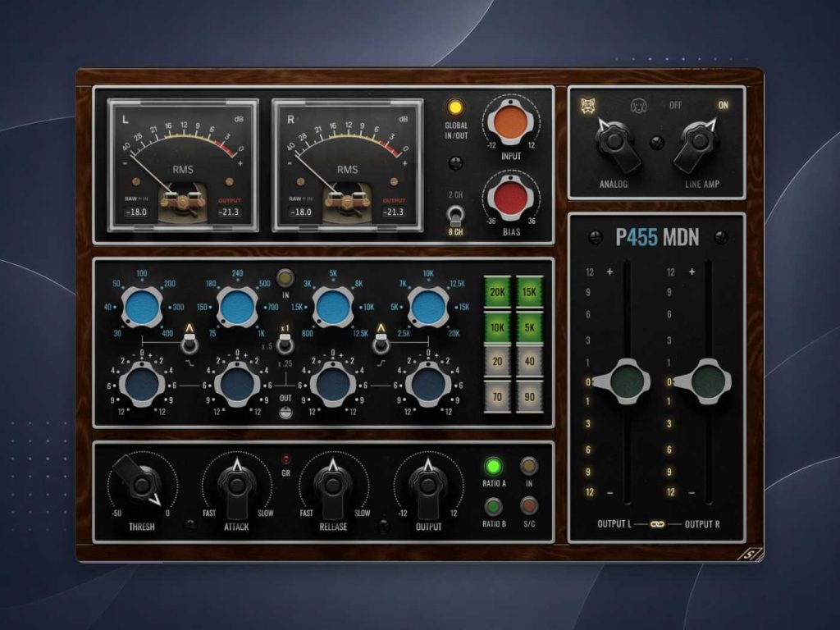Click the high band gain knob
The image size is (840, 630).
point(428,384)
